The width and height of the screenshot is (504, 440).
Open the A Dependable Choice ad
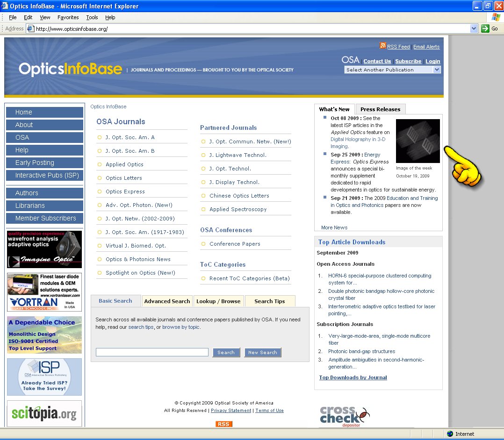coord(44,334)
